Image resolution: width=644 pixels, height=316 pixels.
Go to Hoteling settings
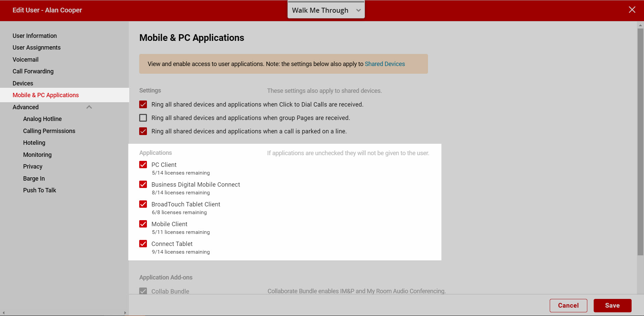point(34,143)
